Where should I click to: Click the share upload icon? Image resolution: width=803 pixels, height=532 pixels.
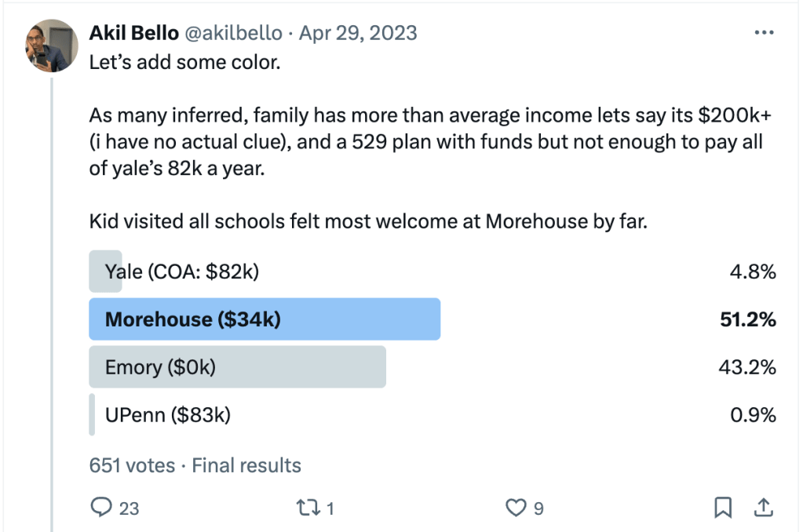coord(762,508)
